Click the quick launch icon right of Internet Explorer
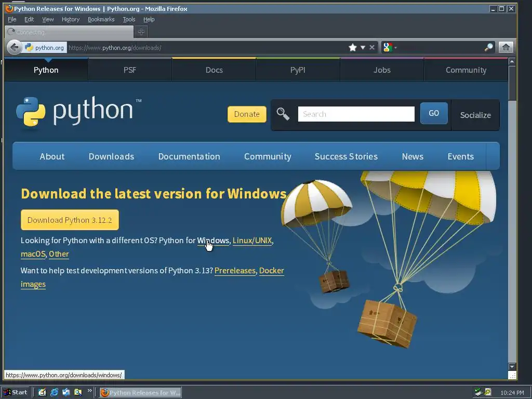This screenshot has height=399, width=532. pos(66,393)
